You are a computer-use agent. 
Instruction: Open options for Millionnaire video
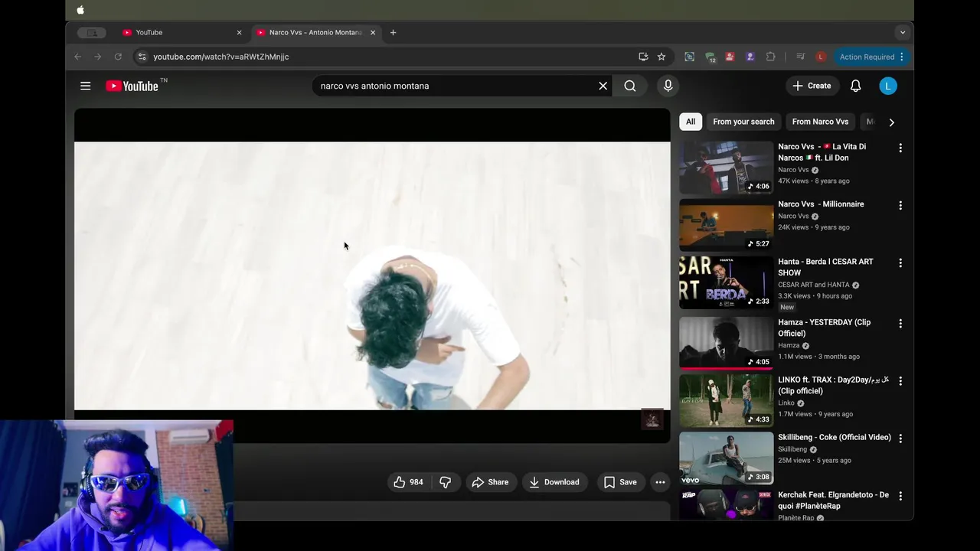(x=900, y=205)
